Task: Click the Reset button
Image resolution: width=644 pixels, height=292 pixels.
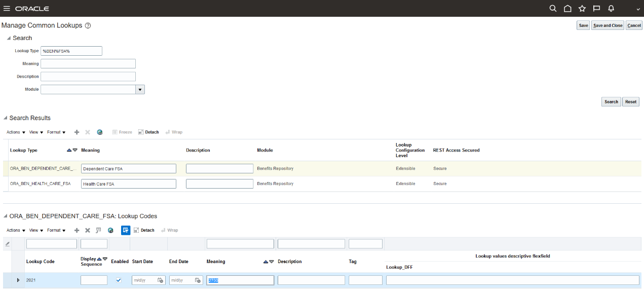Action: tap(630, 101)
